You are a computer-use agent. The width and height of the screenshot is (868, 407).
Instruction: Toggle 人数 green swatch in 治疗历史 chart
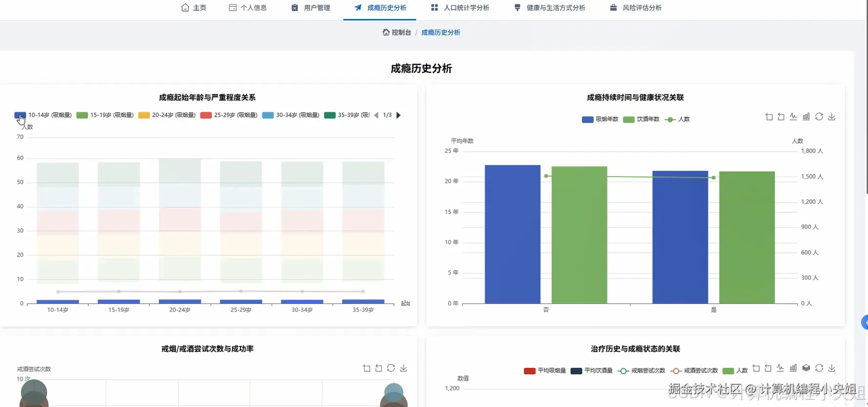pos(728,371)
